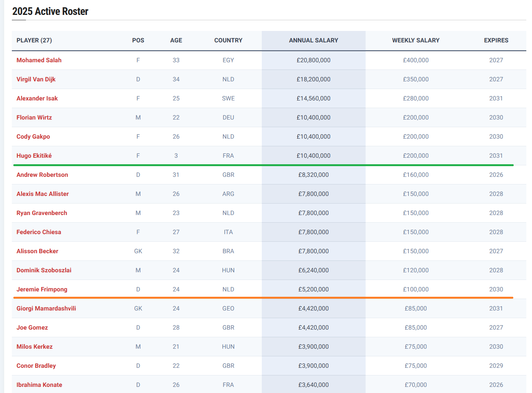The image size is (532, 393).
Task: Open Cody Gakpo's contract page
Action: 33,137
